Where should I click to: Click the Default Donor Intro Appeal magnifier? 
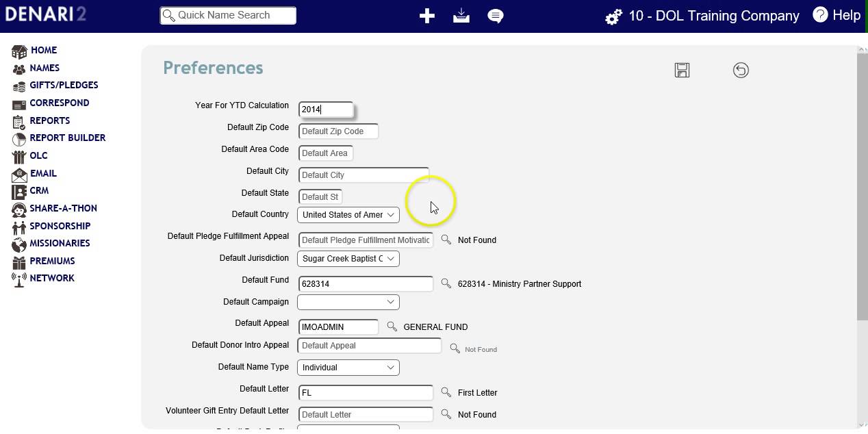tap(455, 348)
